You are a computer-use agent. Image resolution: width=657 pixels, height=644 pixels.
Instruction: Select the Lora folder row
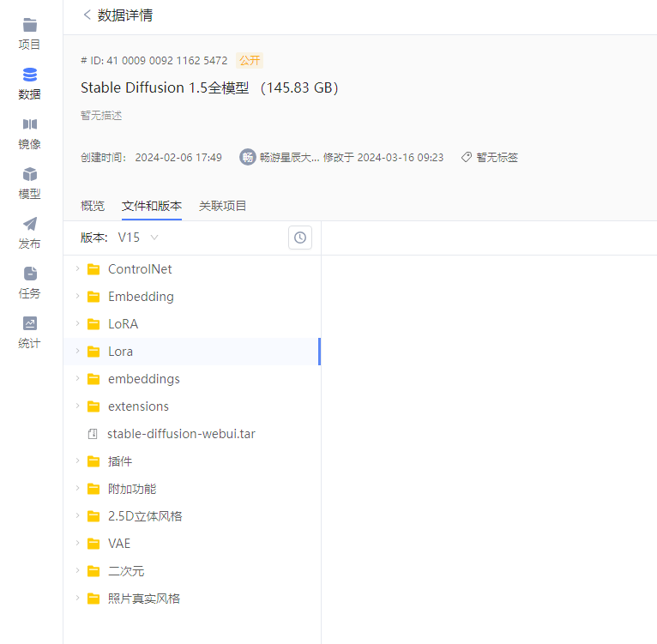click(192, 352)
